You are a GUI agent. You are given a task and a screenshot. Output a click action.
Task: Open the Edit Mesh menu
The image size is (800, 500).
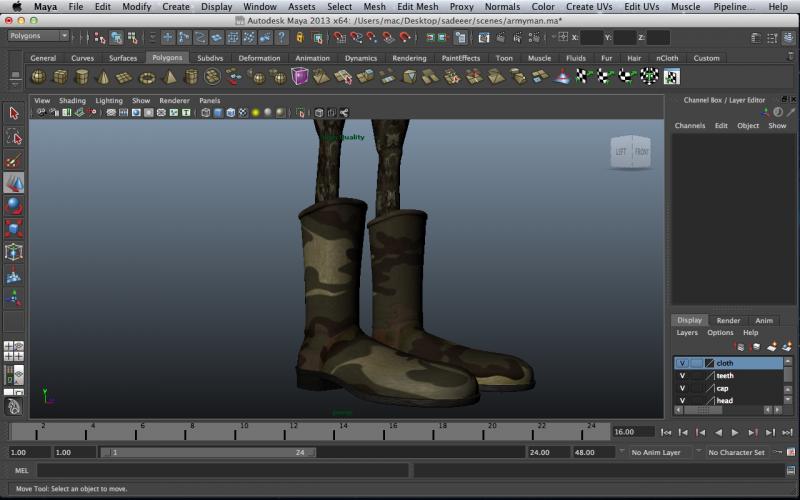[417, 7]
